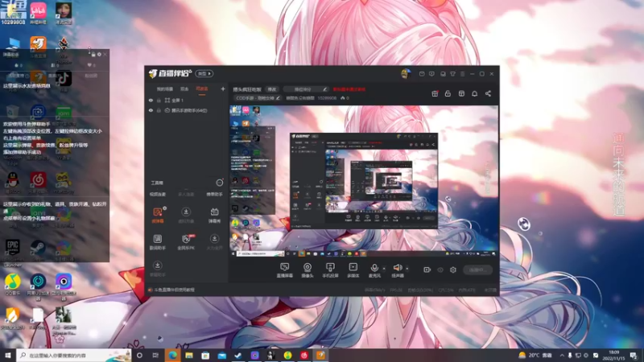The height and width of the screenshot is (362, 644).
Task: Open the layout box icon in header
Action: point(461,93)
